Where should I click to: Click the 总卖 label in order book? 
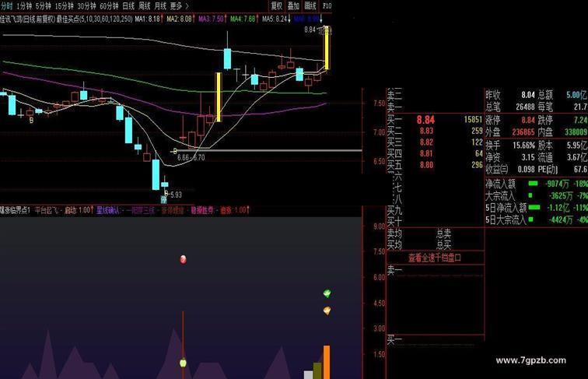pyautogui.click(x=443, y=234)
